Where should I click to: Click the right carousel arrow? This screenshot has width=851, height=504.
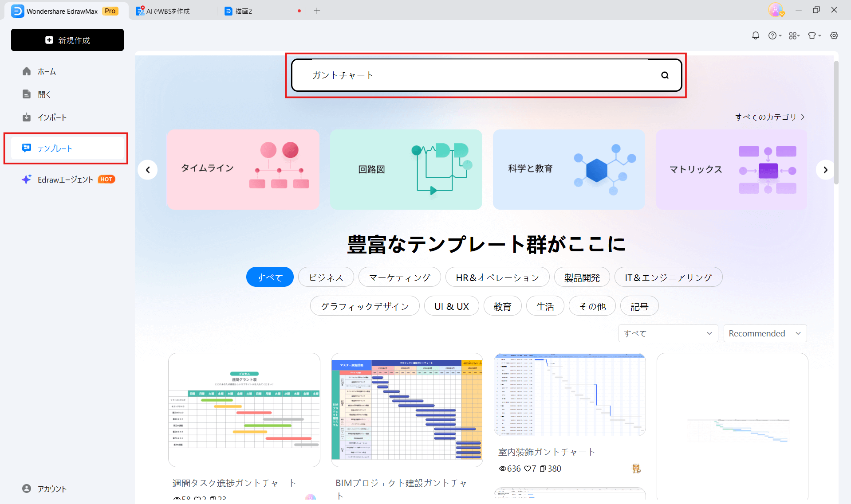click(x=825, y=170)
